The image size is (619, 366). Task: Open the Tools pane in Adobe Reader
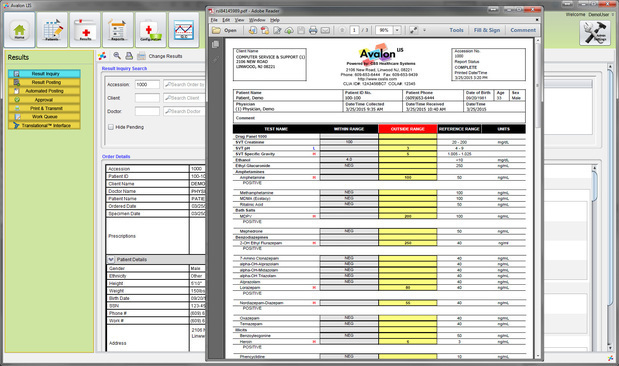click(456, 30)
